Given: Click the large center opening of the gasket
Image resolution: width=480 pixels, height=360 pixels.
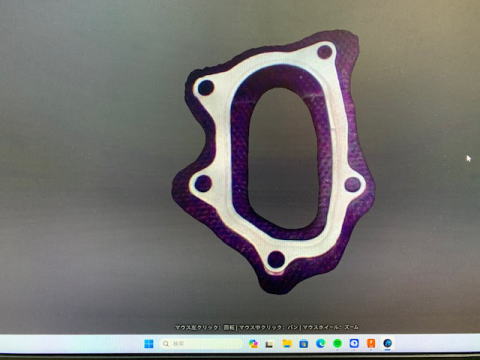Looking at the screenshot, I should [283, 157].
